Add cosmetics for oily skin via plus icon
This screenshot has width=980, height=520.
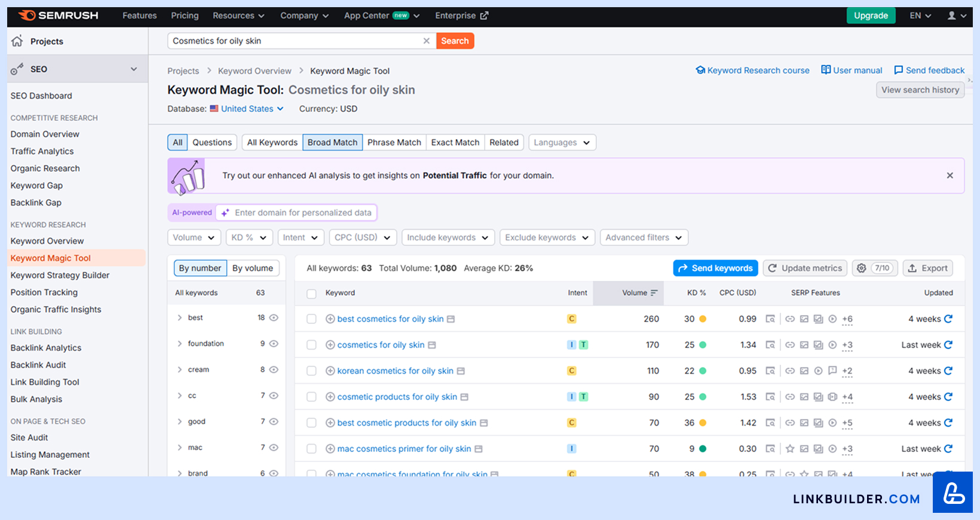coord(330,345)
